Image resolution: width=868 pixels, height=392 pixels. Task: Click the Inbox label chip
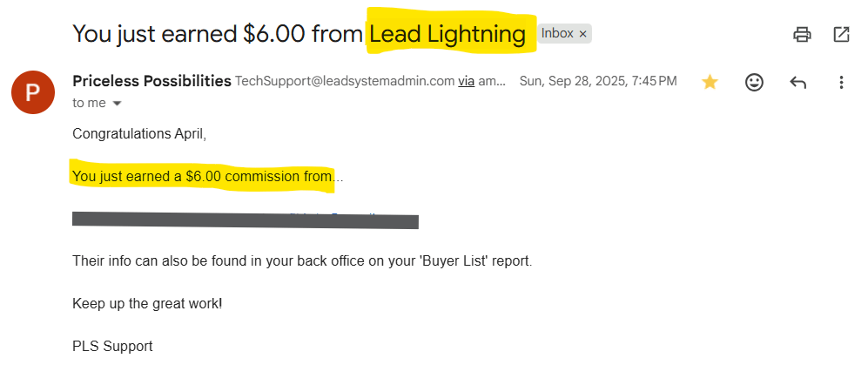click(x=557, y=34)
